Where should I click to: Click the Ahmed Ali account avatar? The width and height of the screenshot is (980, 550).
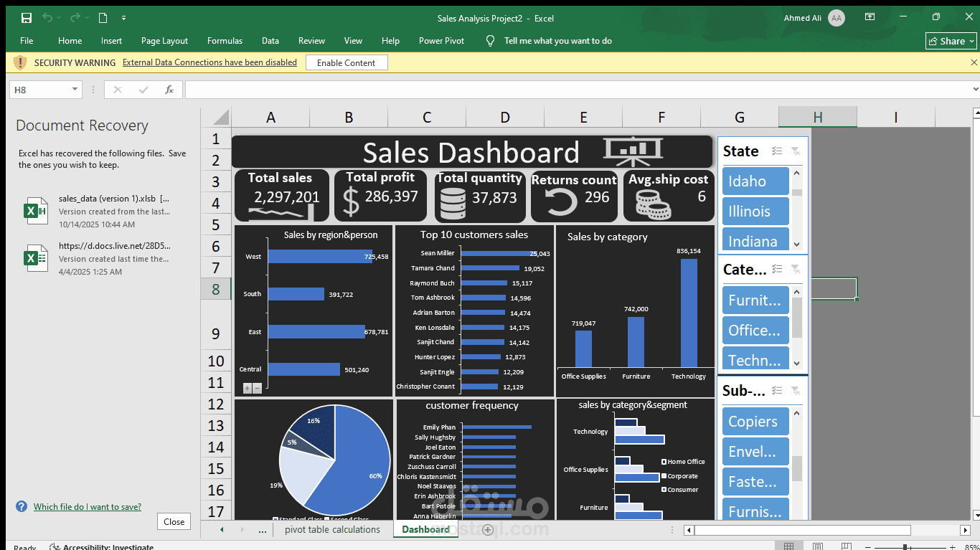(836, 18)
